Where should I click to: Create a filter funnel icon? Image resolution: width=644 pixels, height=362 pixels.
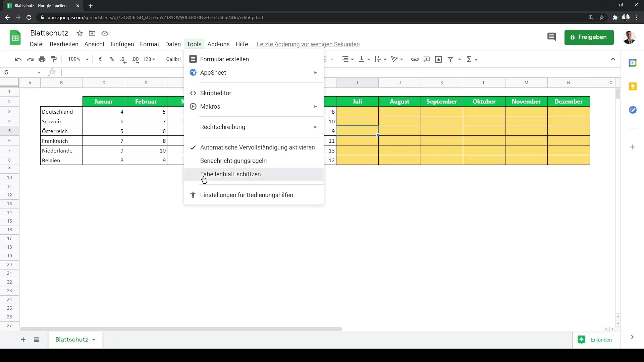tap(451, 59)
